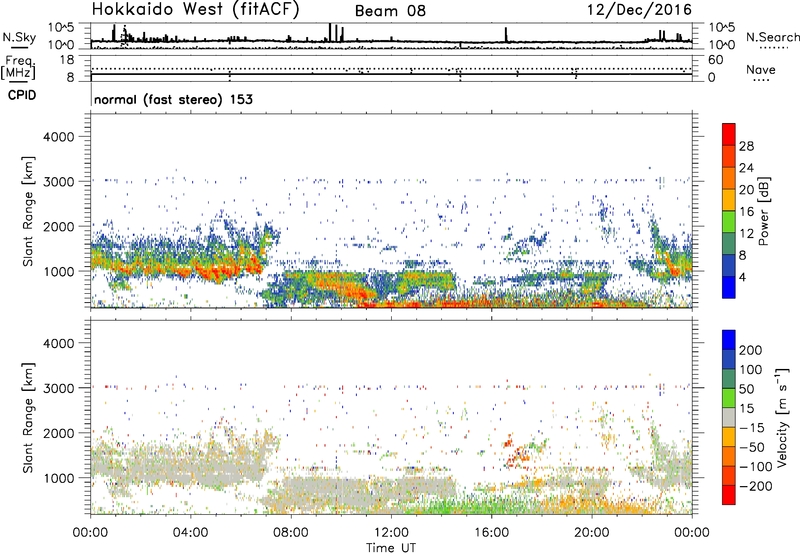The image size is (800, 554).
Task: Click 'Slant Range [km]' label of velocity panel
Action: coord(28,418)
